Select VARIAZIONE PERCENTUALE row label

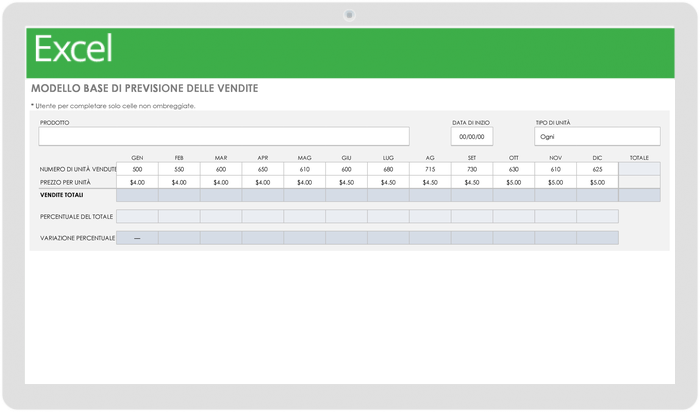(x=78, y=238)
